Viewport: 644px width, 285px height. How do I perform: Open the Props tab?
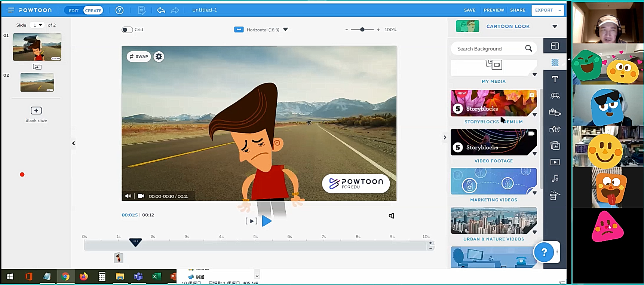(x=555, y=112)
